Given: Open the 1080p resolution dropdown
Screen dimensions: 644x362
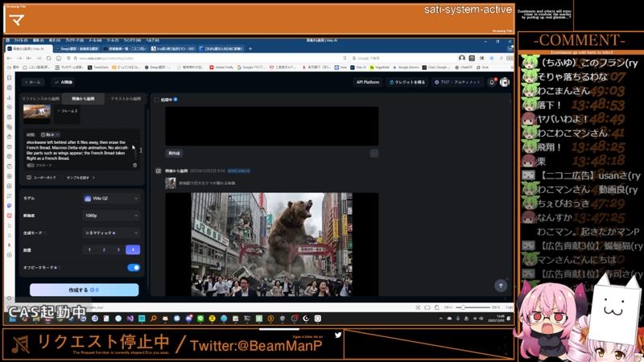Looking at the screenshot, I should 111,216.
